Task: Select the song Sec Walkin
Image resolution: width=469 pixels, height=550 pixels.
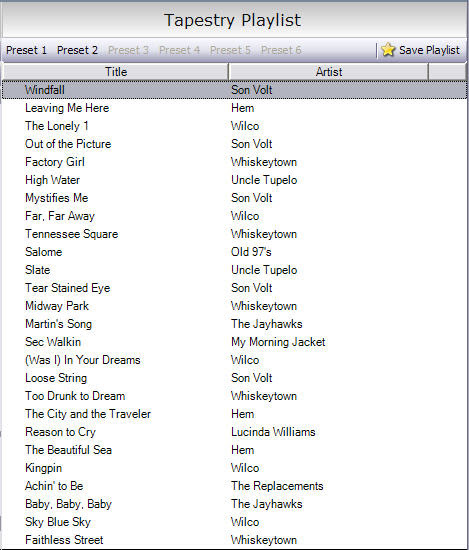Action: click(x=53, y=342)
